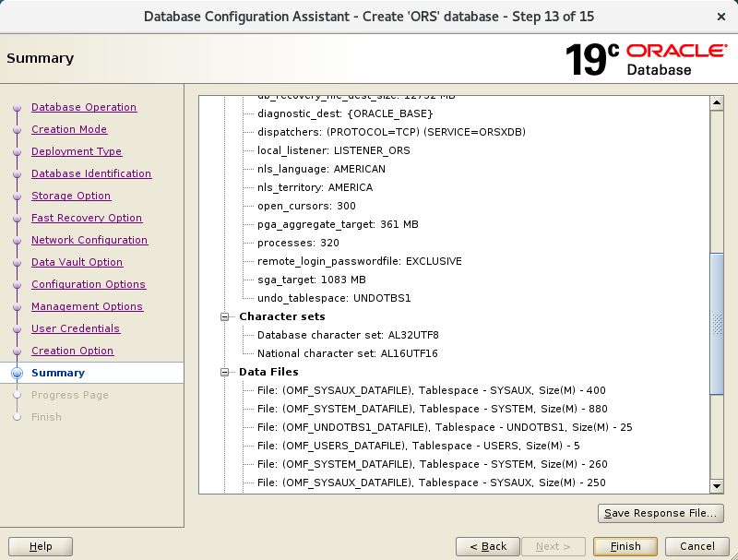Click the scrollbar down arrow
Image resolution: width=738 pixels, height=560 pixels.
pos(717,486)
